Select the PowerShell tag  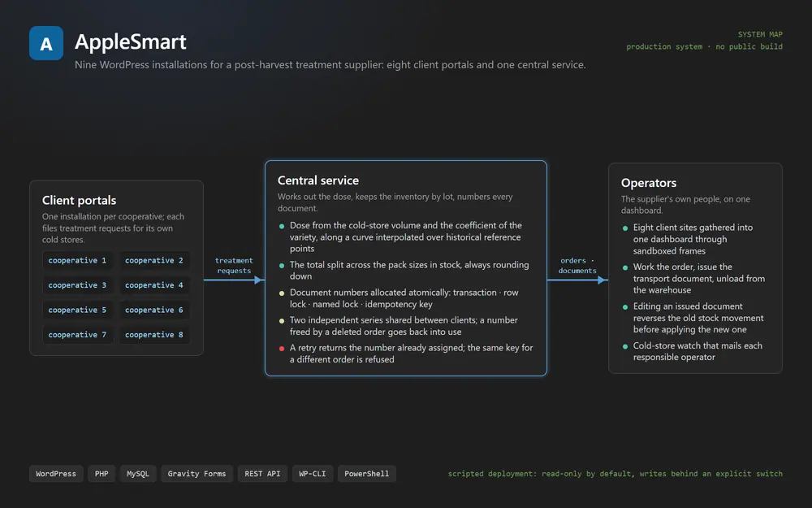(x=367, y=474)
